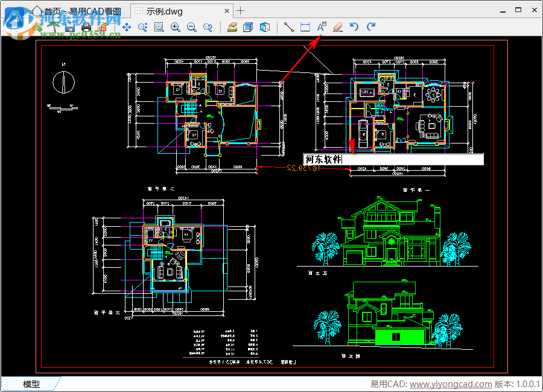Click the zoom out magnifier
This screenshot has height=392, width=543.
click(192, 27)
